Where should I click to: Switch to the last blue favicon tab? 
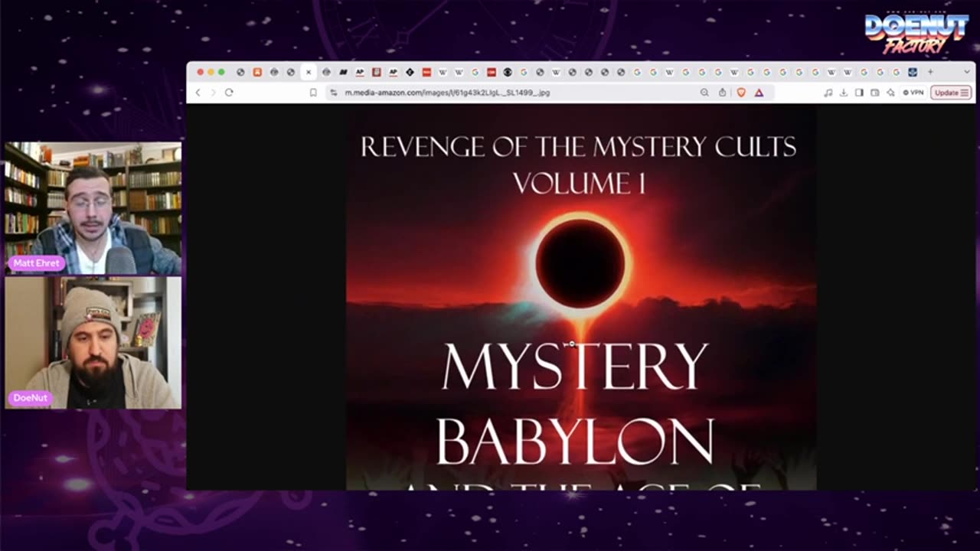(x=913, y=72)
